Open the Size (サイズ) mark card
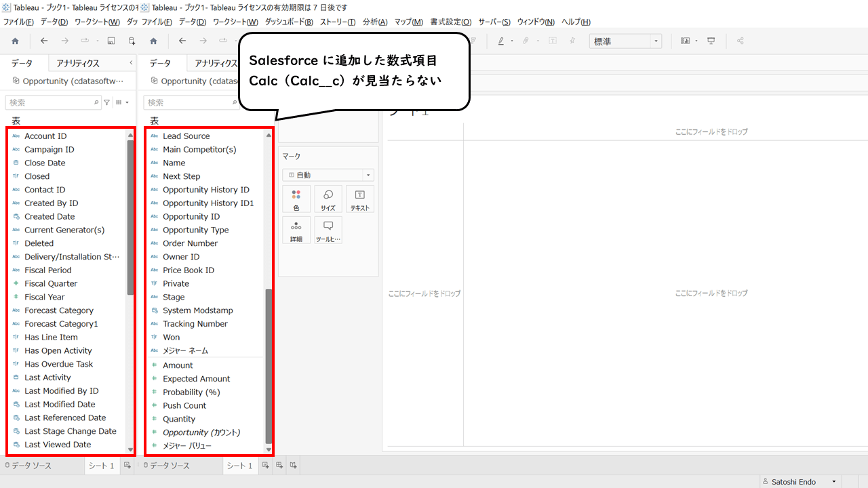The image size is (868, 488). (x=328, y=199)
